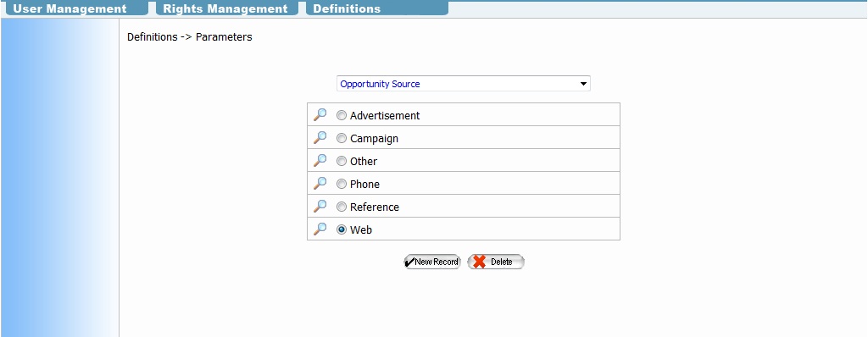The width and height of the screenshot is (868, 337).
Task: Select the Reference radio button
Action: [342, 207]
